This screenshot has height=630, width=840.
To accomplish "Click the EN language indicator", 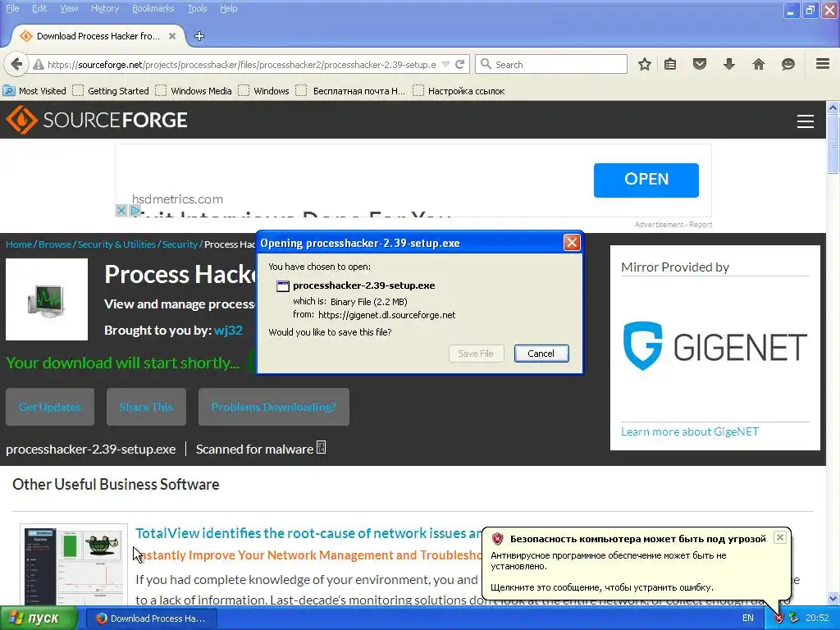I will tap(748, 619).
